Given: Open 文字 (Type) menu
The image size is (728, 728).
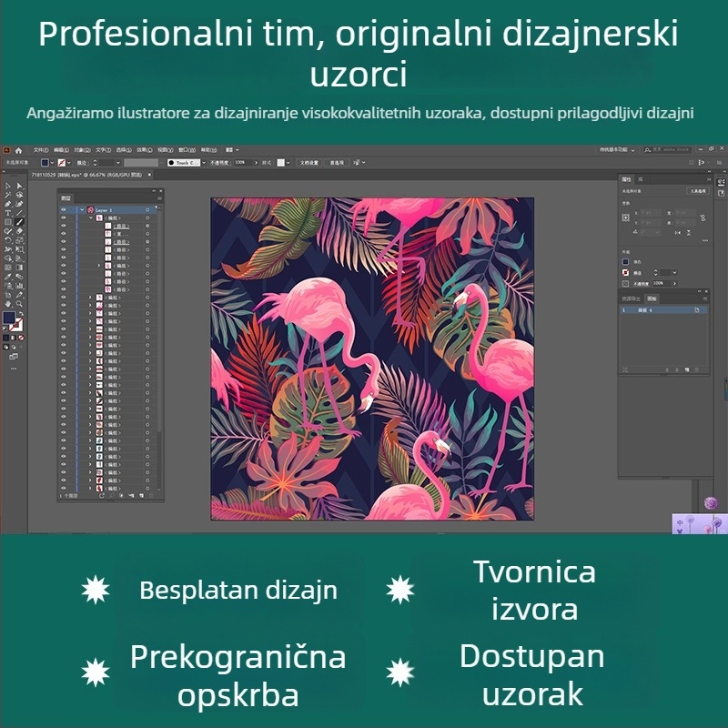Looking at the screenshot, I should click(x=103, y=150).
